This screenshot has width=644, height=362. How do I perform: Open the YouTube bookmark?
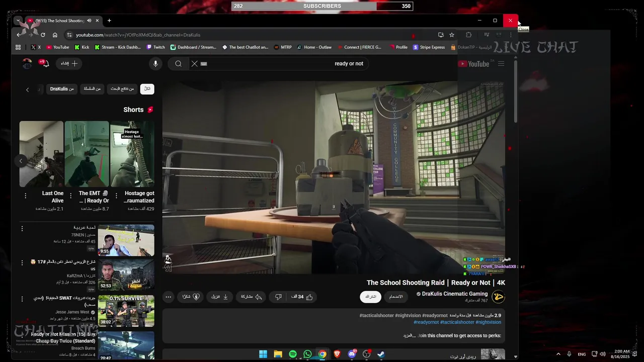(58, 47)
